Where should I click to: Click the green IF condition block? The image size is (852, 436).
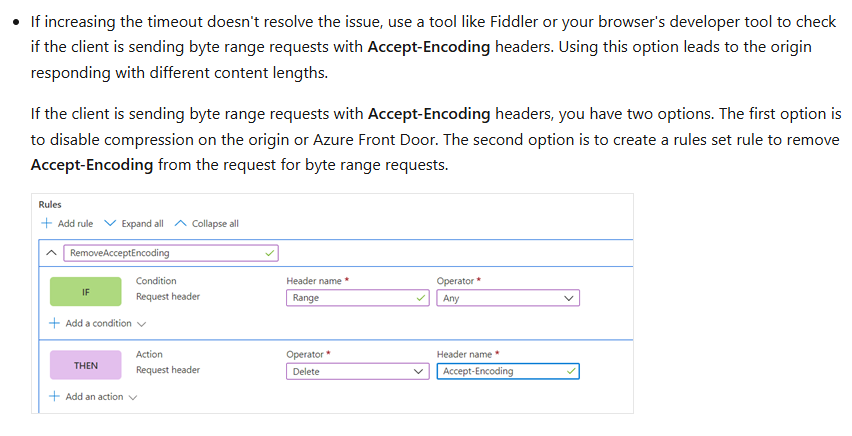(x=86, y=292)
